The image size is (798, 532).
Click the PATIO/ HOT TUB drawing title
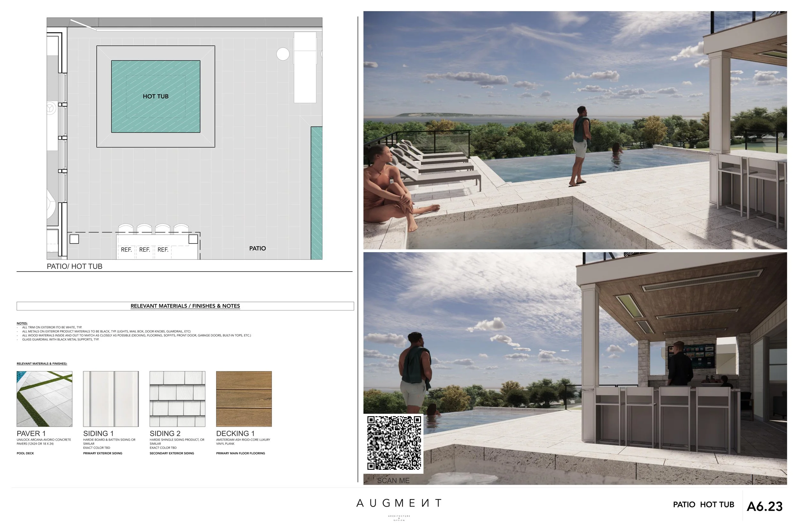(x=75, y=266)
